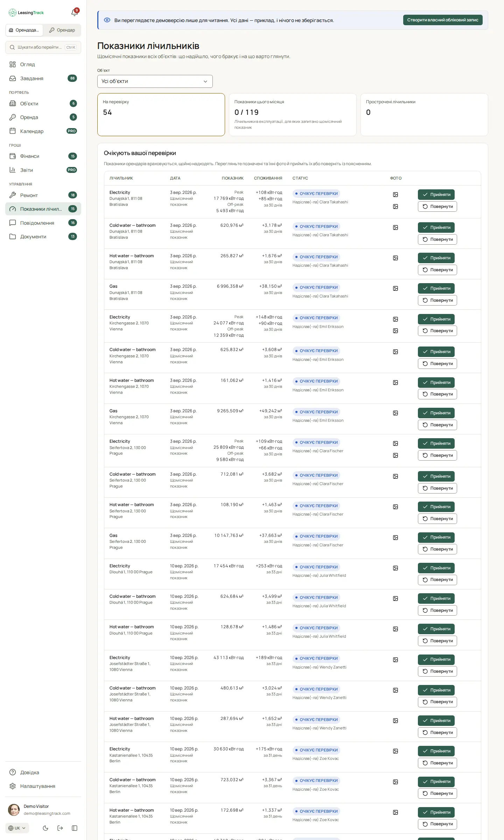Image resolution: width=504 pixels, height=840 pixels.
Task: Navigate to Ремонт page
Action: click(43, 195)
